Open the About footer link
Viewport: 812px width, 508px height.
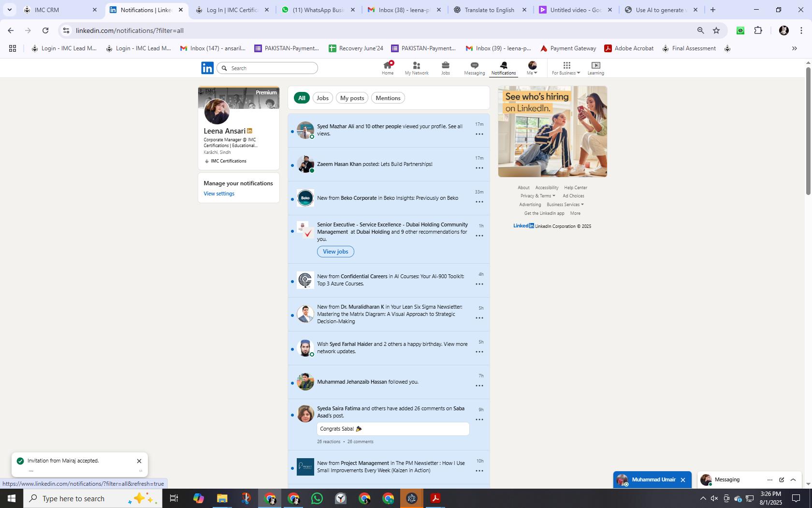pos(523,188)
